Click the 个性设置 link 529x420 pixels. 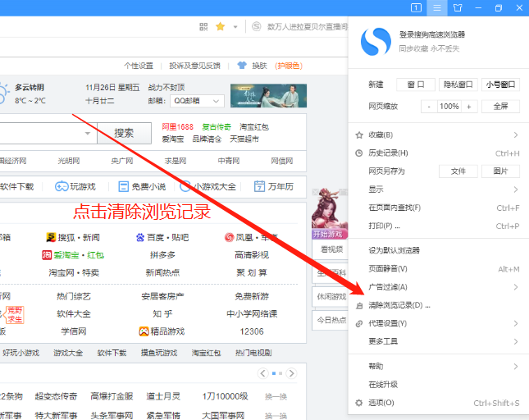click(x=139, y=66)
